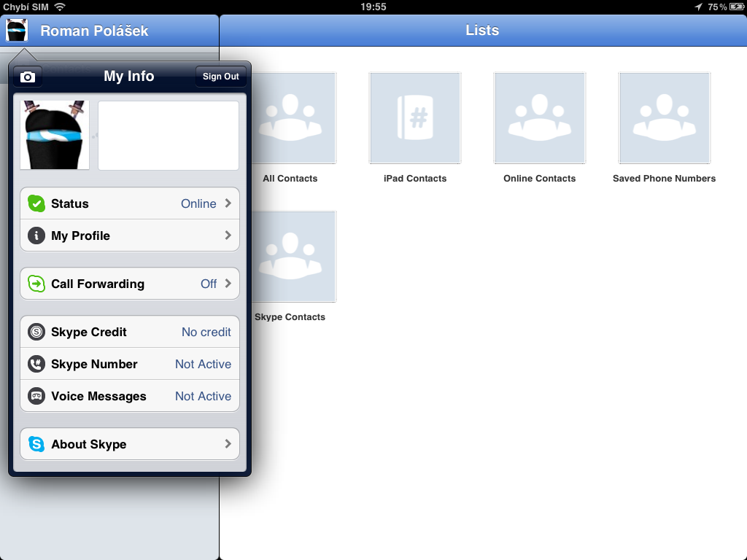Click the My Profile info icon
This screenshot has height=560, width=747.
click(36, 236)
